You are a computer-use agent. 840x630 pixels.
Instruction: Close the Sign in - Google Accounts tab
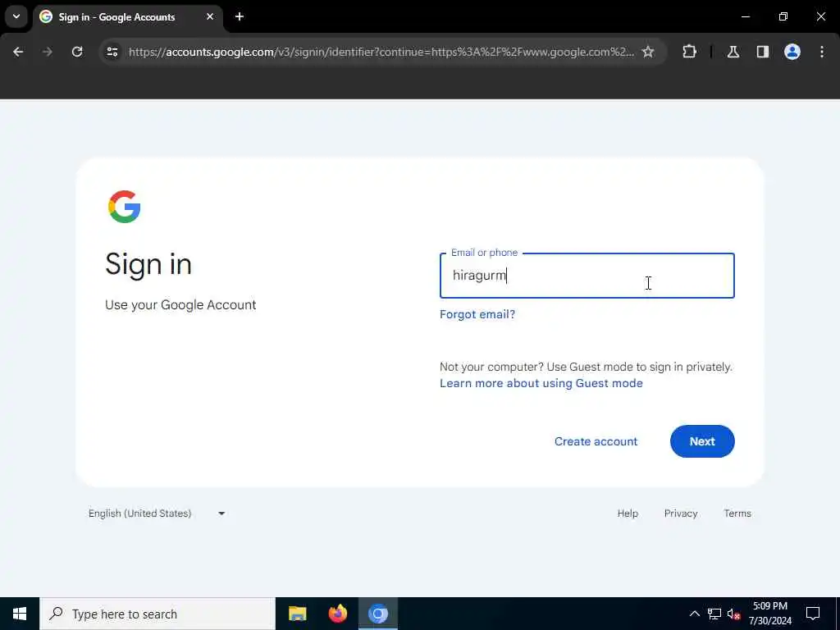210,16
